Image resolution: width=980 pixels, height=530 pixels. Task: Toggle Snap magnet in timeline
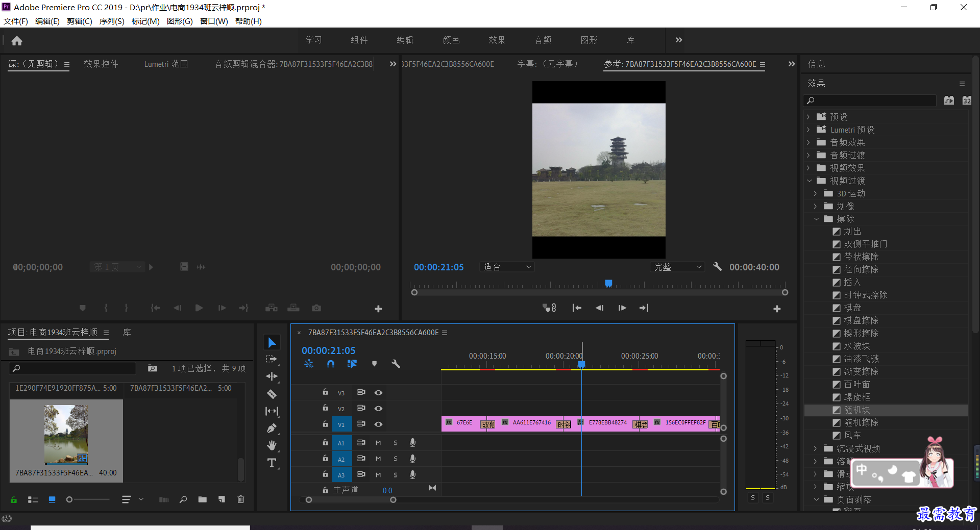(331, 364)
